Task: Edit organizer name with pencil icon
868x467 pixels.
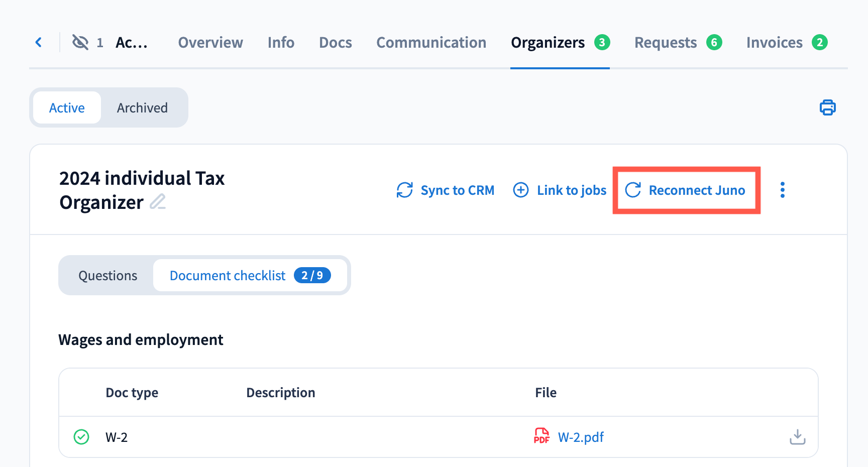Action: (x=158, y=202)
